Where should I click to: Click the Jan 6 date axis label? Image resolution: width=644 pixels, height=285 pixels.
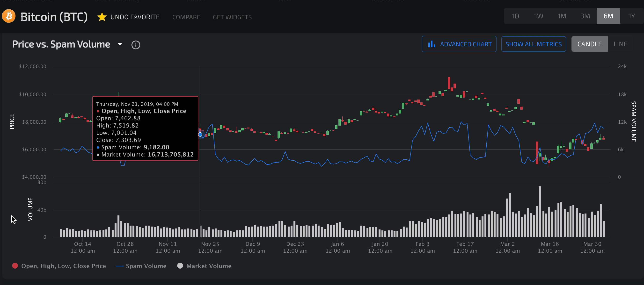click(x=338, y=247)
